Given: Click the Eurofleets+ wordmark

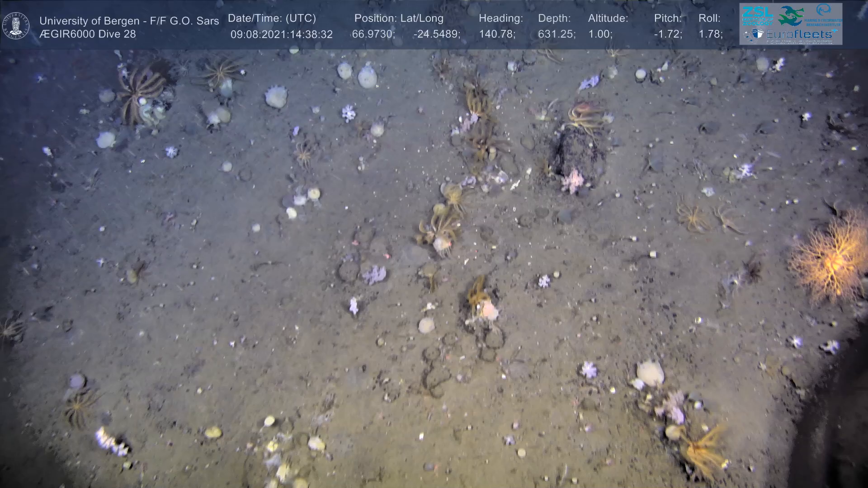Looking at the screenshot, I should click(799, 34).
